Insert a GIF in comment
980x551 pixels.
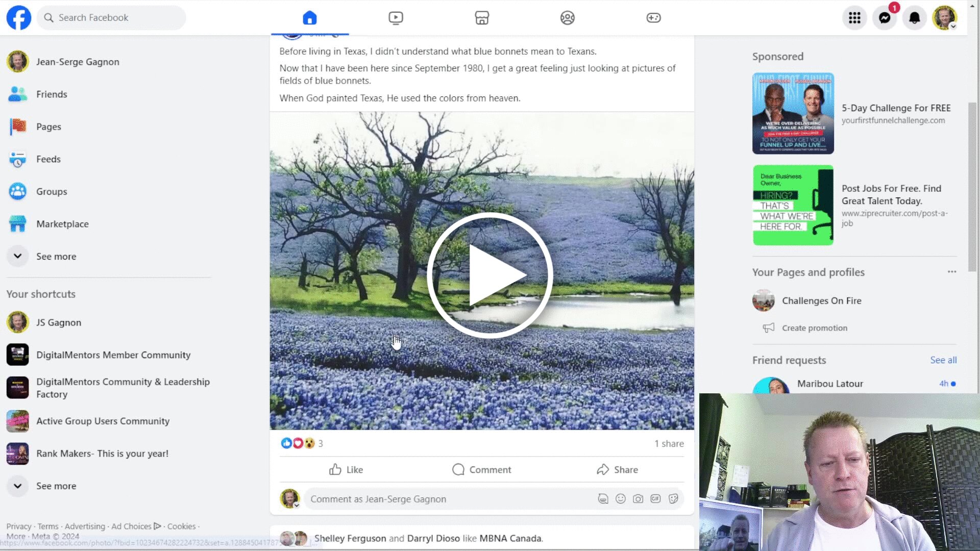[655, 499]
